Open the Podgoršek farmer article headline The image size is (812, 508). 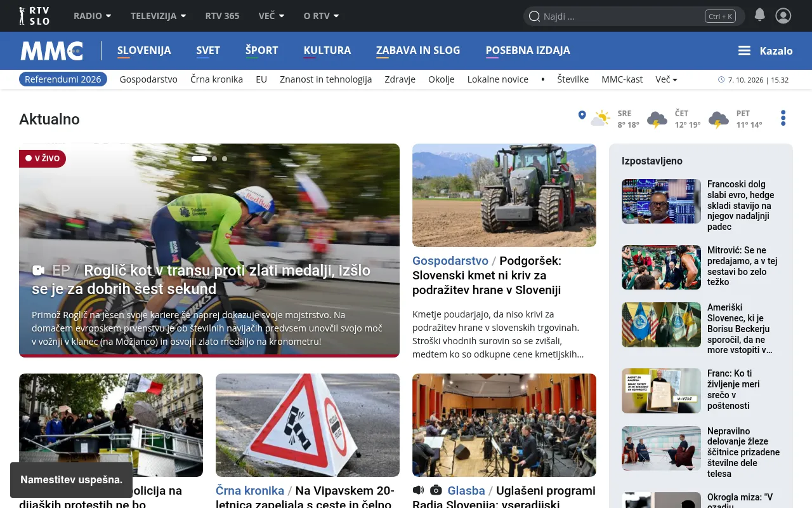(x=487, y=276)
